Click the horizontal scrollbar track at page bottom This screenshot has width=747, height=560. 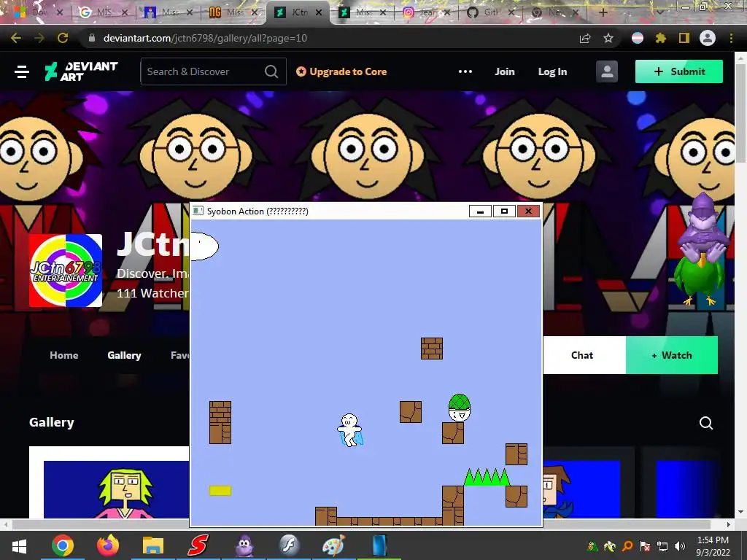click(366, 524)
